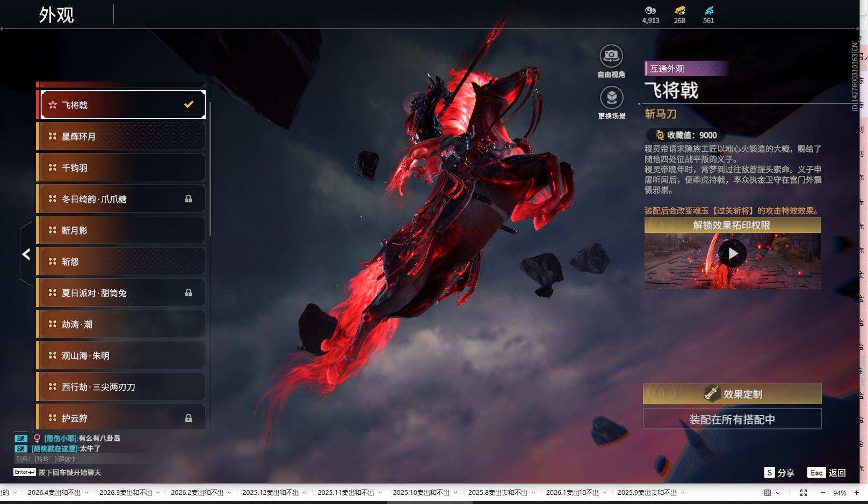Image resolution: width=868 pixels, height=504 pixels.
Task: Select the 星辉环月 skin
Action: [121, 136]
